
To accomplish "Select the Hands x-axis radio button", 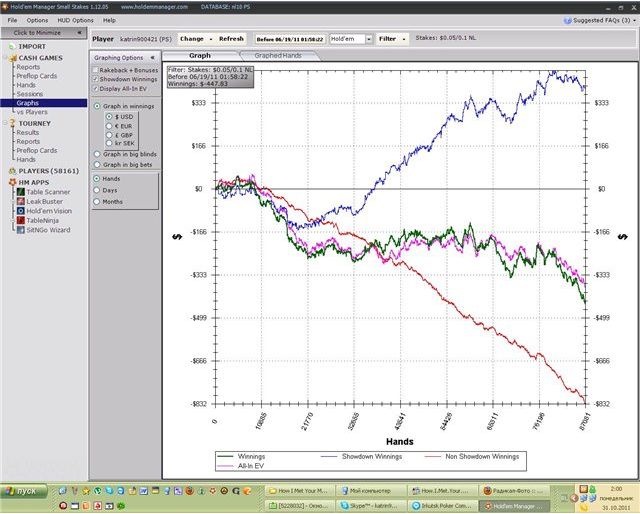I will (x=97, y=179).
